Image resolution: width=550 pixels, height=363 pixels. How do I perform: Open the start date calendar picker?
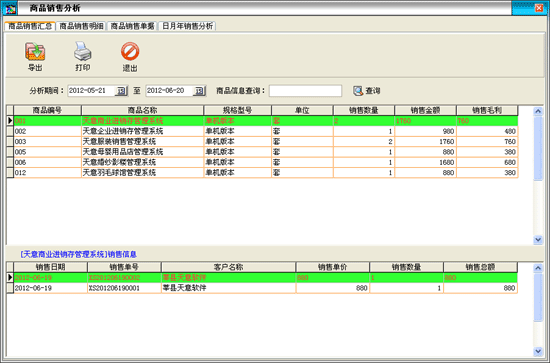pyautogui.click(x=121, y=91)
